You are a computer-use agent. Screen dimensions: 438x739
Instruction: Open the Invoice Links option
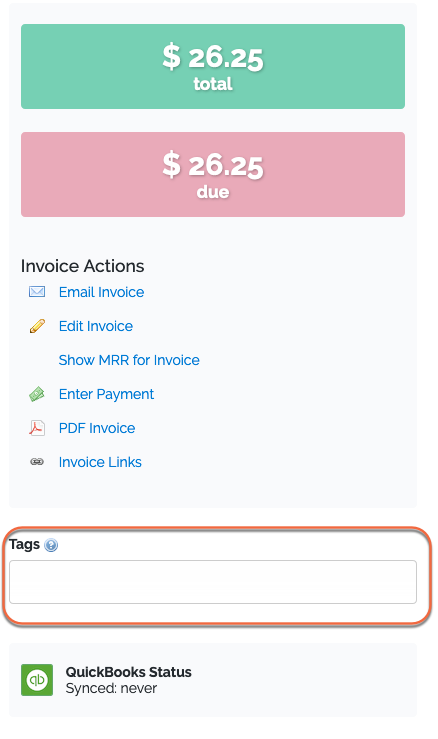click(100, 462)
